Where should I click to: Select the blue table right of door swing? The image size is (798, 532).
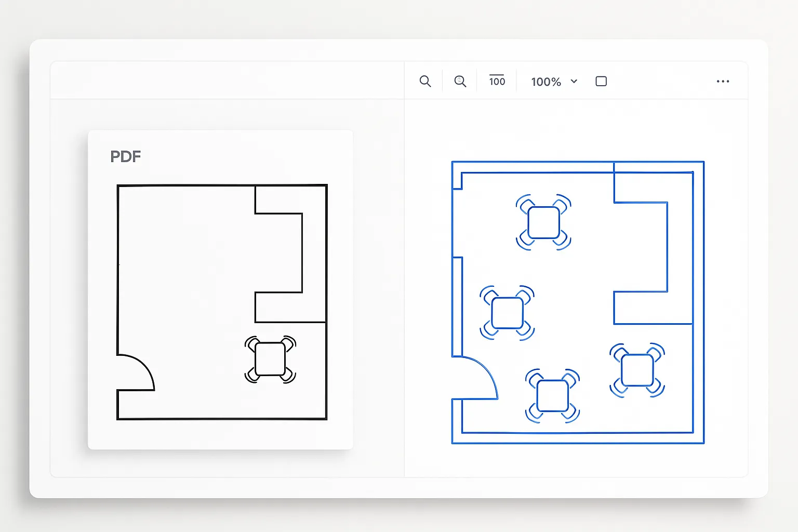pyautogui.click(x=552, y=396)
